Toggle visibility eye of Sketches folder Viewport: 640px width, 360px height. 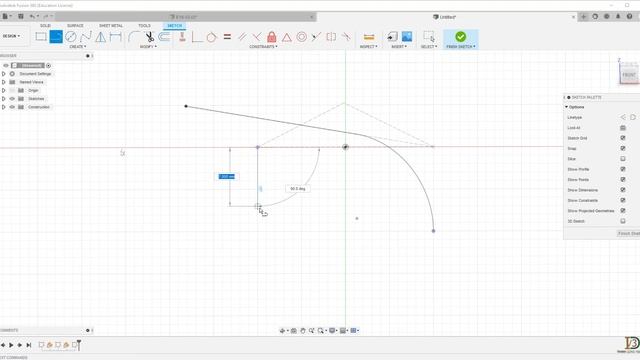pos(12,98)
